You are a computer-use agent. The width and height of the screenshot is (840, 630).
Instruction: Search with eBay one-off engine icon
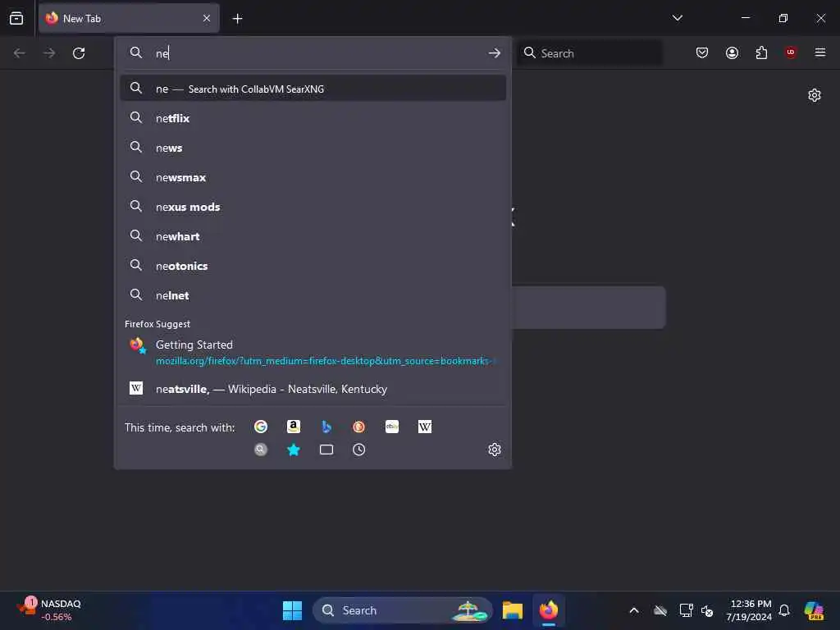392,427
